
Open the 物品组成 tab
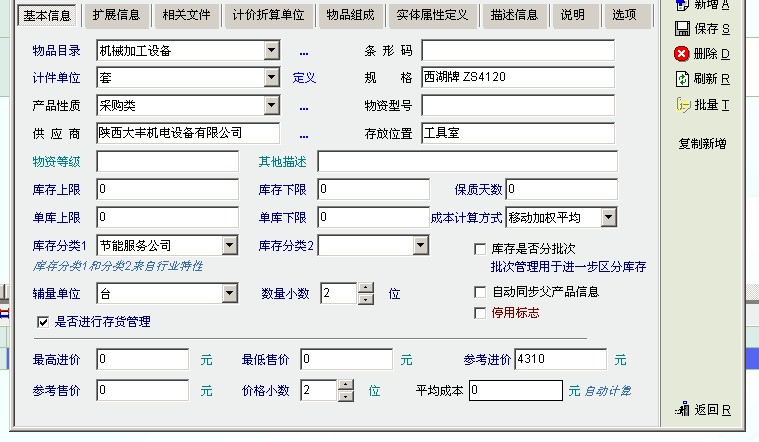pyautogui.click(x=348, y=15)
